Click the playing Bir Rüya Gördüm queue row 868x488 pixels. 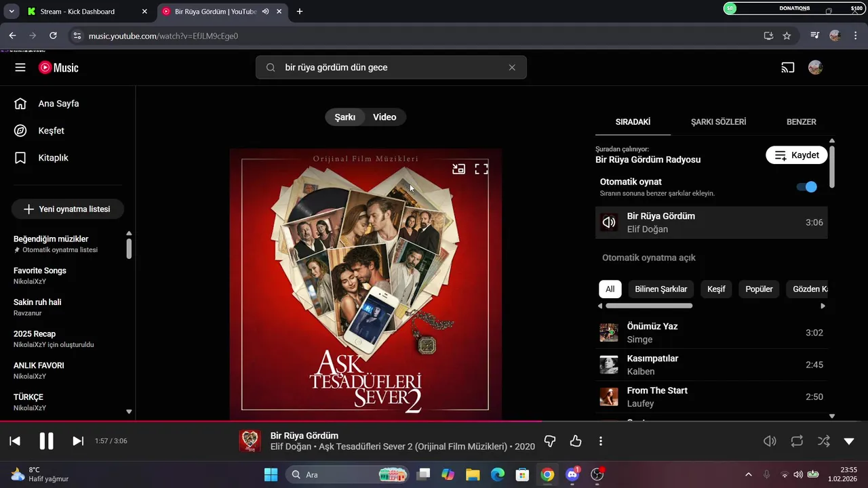[x=711, y=222]
